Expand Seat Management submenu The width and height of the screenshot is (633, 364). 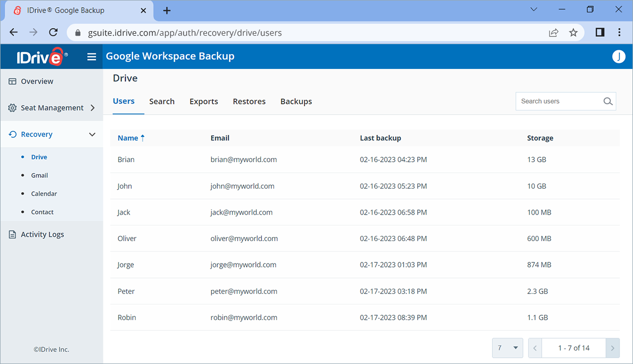92,108
